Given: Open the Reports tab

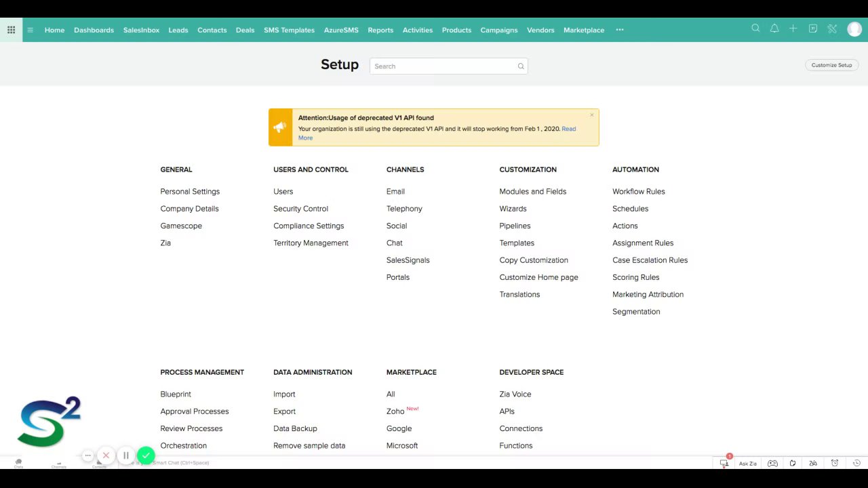Looking at the screenshot, I should 380,30.
